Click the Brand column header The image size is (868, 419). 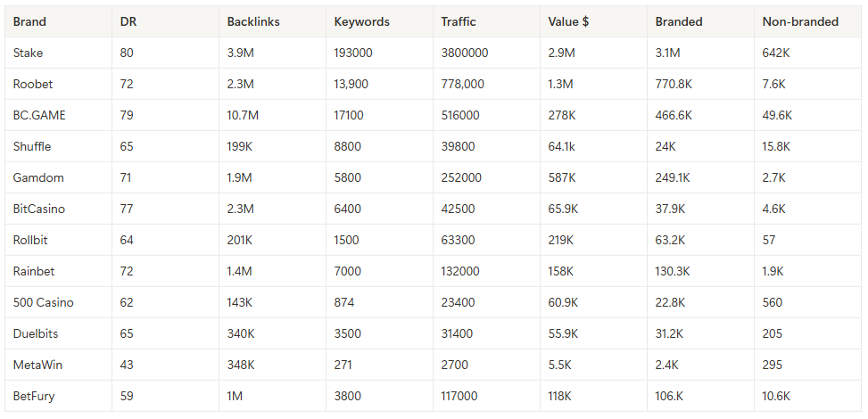(x=58, y=21)
